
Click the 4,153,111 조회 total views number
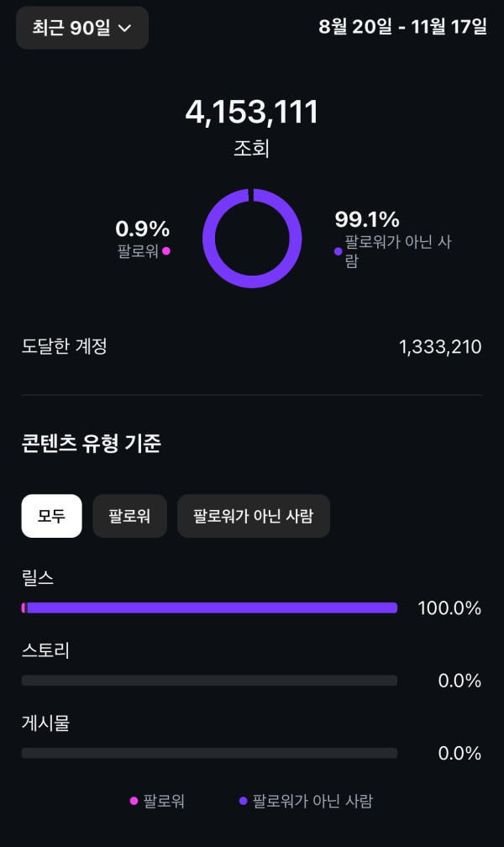pos(252,113)
